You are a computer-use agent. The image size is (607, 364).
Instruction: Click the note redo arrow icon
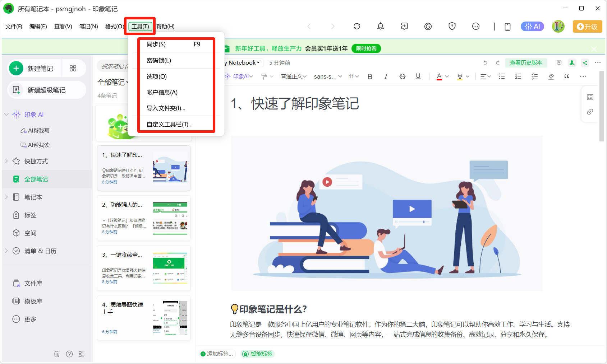(498, 62)
